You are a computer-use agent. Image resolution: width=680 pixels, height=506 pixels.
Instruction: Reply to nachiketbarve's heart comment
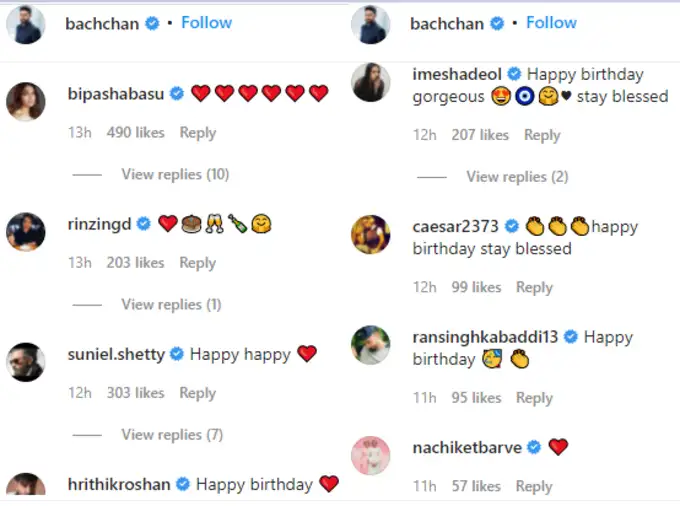pyautogui.click(x=534, y=487)
